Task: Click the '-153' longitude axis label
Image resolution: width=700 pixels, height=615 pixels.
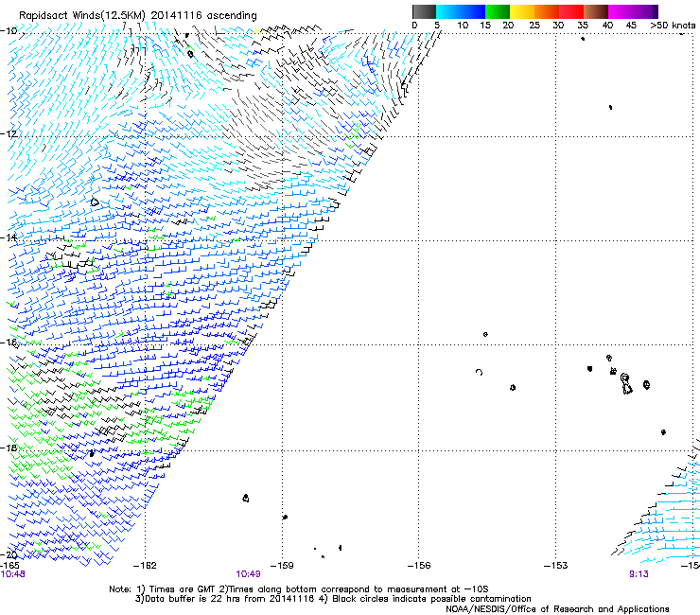Action: [556, 566]
